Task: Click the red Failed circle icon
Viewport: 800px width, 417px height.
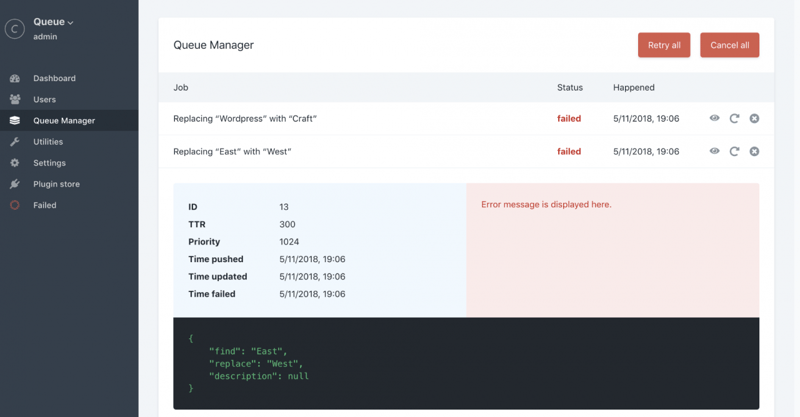Action: (15, 205)
